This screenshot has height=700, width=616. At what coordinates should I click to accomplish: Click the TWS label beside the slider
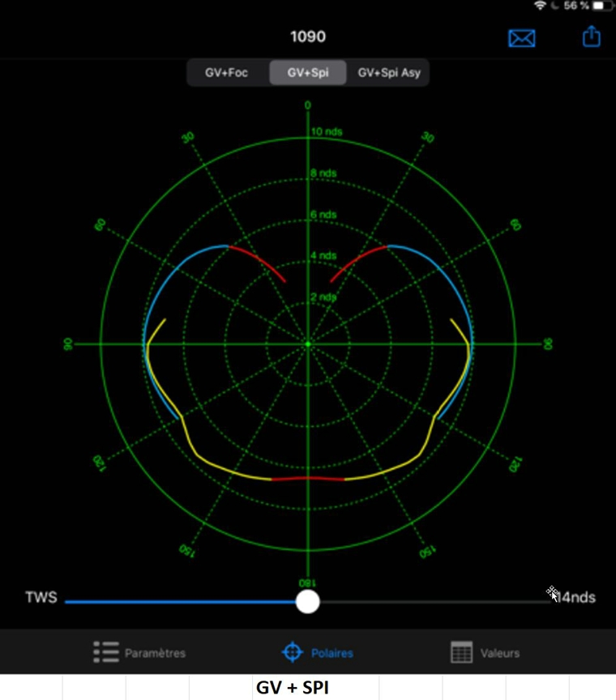click(41, 598)
